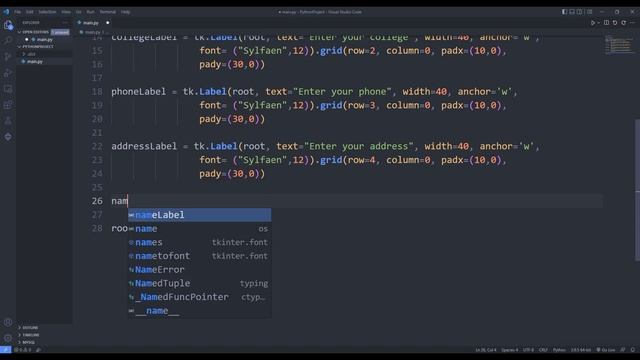Select the NamedTuple suggestion from typing
640x360 pixels.
click(200, 283)
